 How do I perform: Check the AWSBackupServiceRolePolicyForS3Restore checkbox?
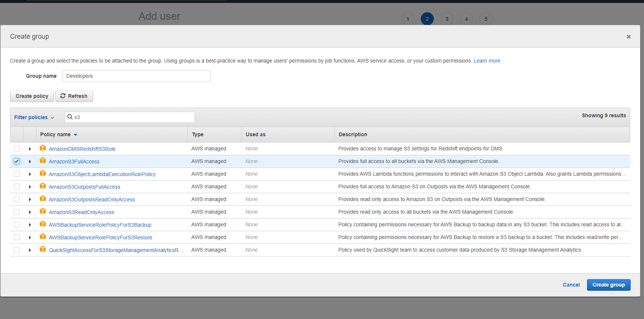click(17, 237)
